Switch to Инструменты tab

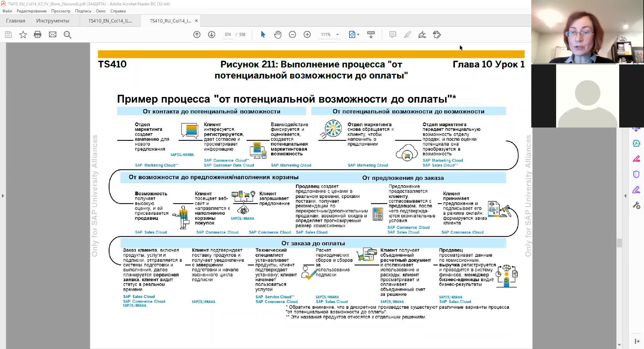tap(53, 21)
